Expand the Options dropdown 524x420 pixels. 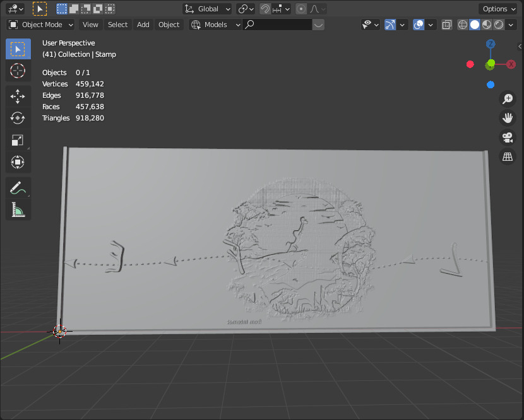pos(499,9)
